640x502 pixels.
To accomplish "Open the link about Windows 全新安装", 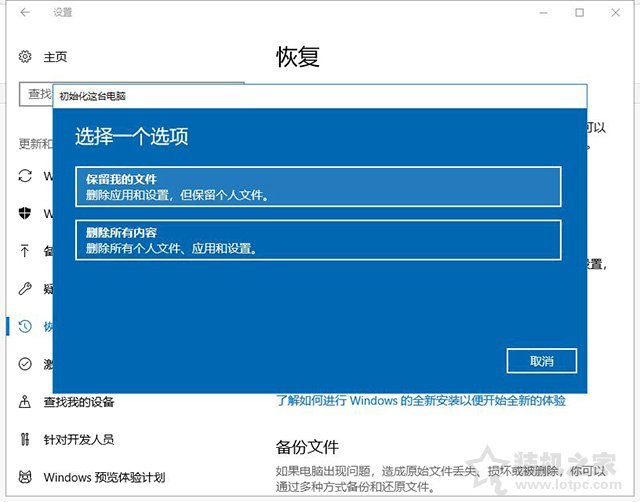I will [420, 400].
